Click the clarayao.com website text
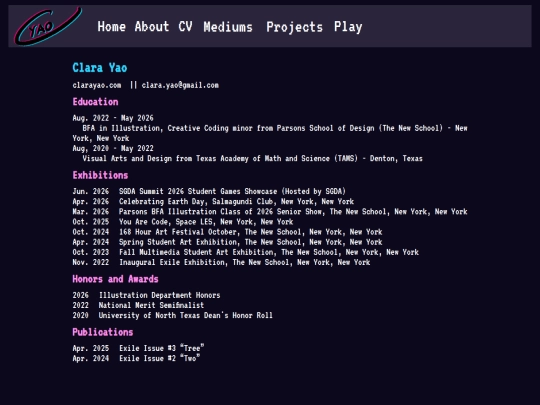 pos(97,85)
